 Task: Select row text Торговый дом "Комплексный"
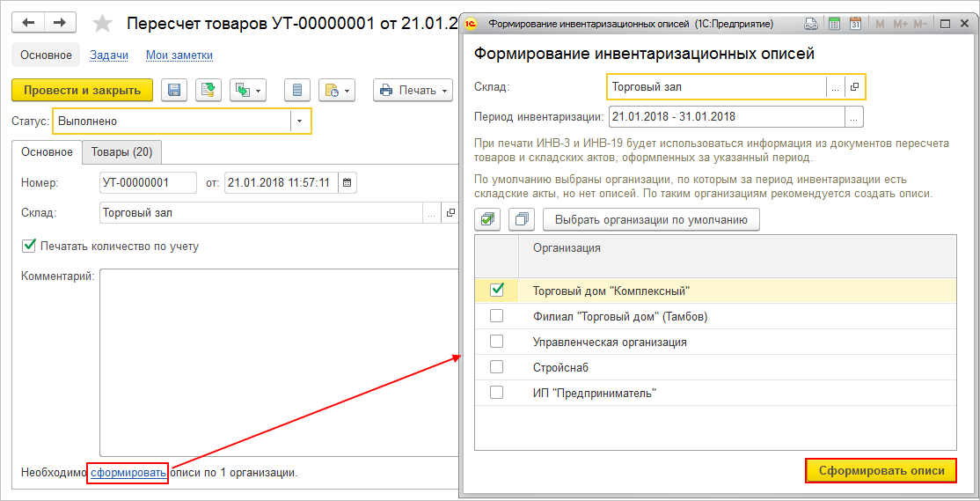pyautogui.click(x=611, y=291)
